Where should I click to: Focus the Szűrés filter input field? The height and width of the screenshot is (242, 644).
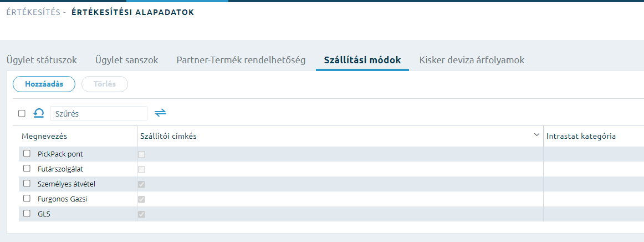point(99,113)
